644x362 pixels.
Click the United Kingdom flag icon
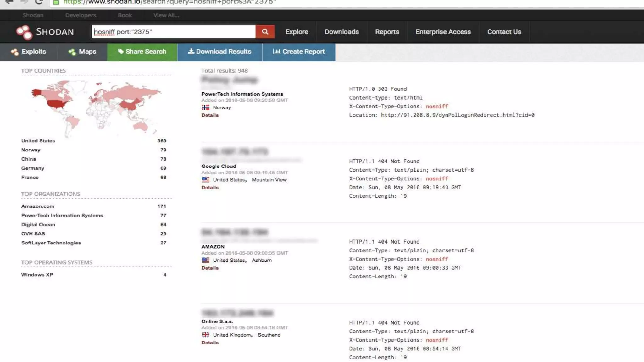coord(205,335)
